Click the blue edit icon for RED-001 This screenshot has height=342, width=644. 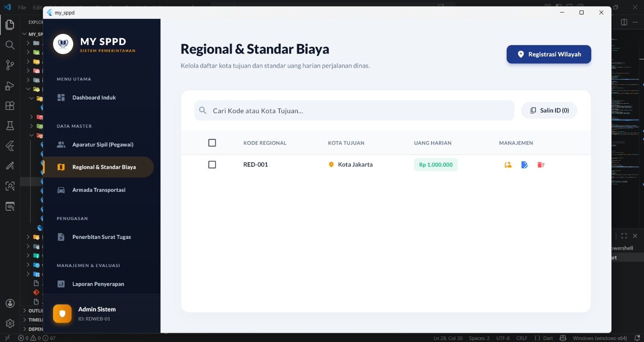[524, 165]
